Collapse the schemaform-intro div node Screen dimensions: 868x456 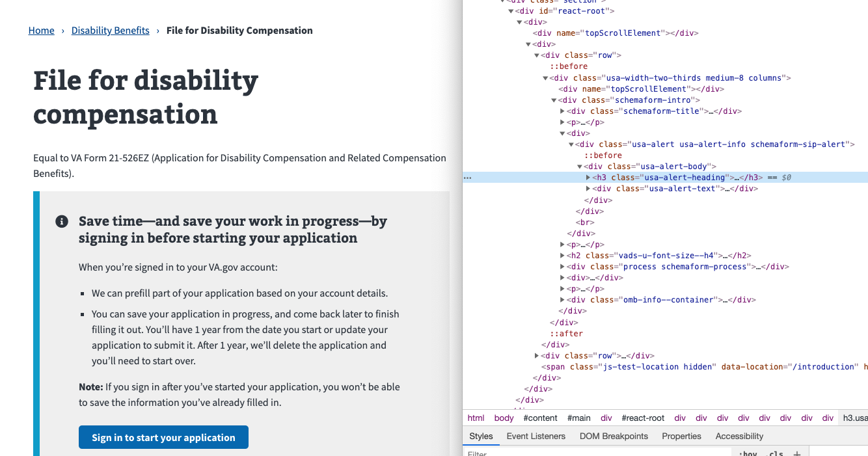pos(554,100)
